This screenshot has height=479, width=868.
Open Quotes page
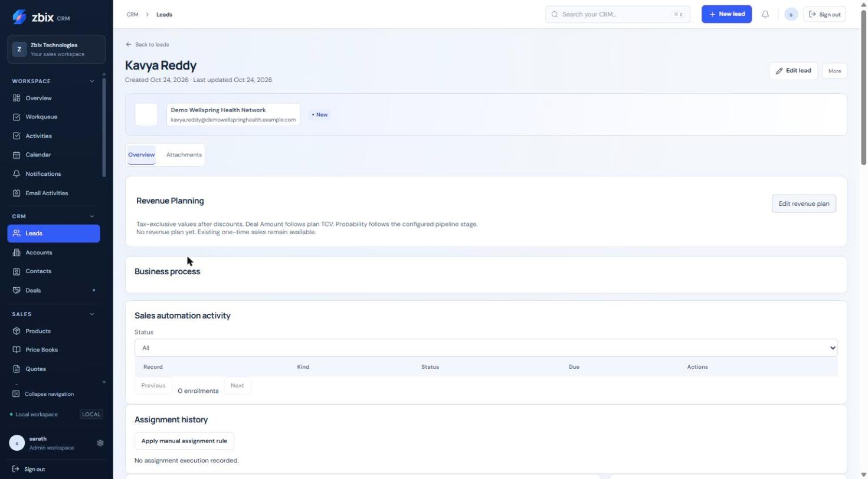click(x=54, y=369)
